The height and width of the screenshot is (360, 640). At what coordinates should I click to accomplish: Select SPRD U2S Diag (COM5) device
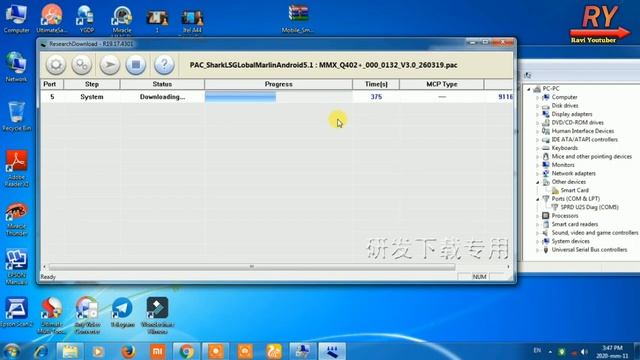pyautogui.click(x=589, y=207)
